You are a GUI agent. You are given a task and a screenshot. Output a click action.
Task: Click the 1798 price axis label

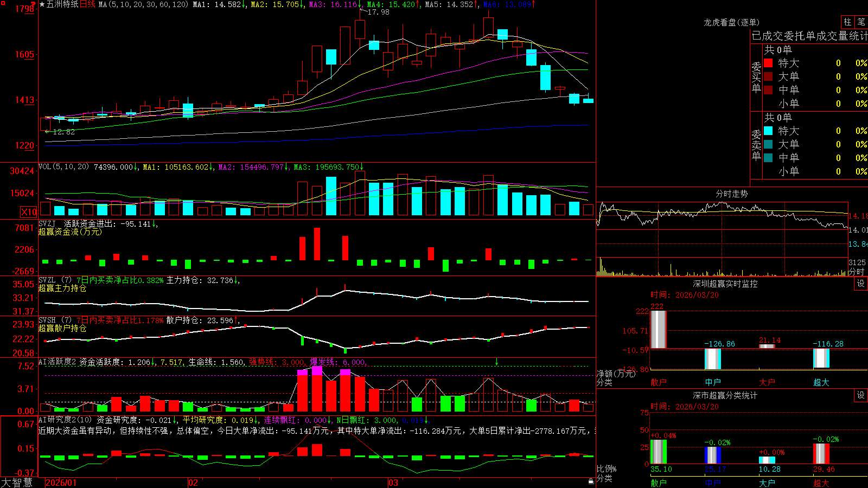tap(25, 9)
